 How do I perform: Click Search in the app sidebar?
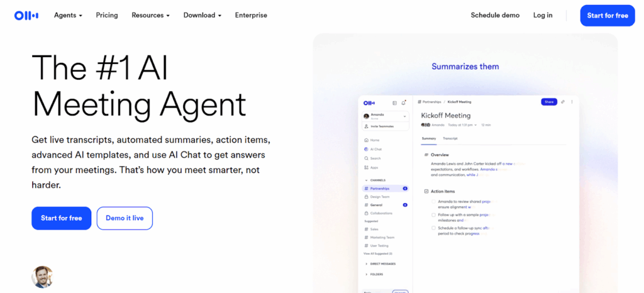pyautogui.click(x=375, y=158)
